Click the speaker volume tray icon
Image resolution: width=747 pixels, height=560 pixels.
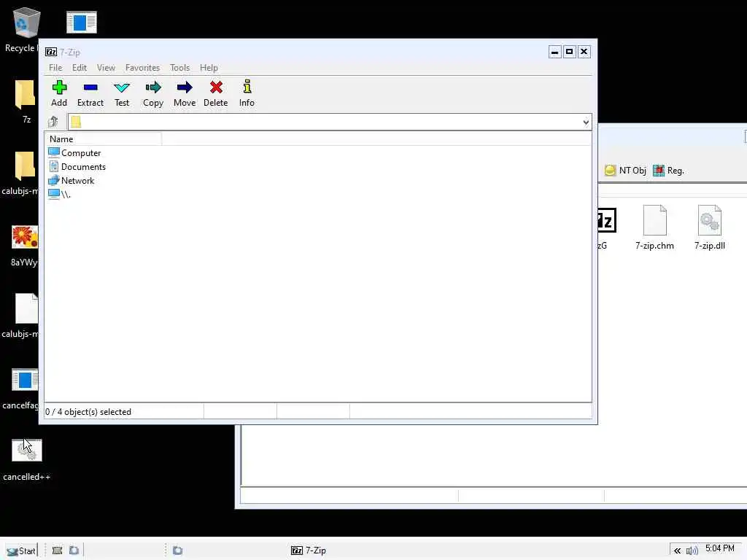pyautogui.click(x=692, y=551)
